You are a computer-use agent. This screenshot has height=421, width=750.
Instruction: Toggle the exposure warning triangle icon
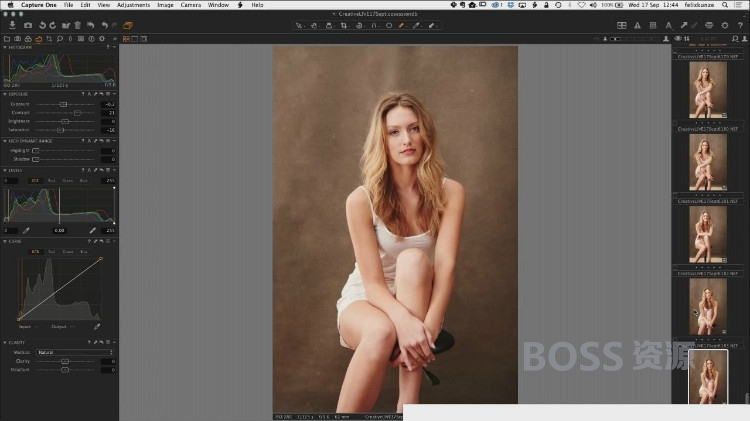[637, 25]
